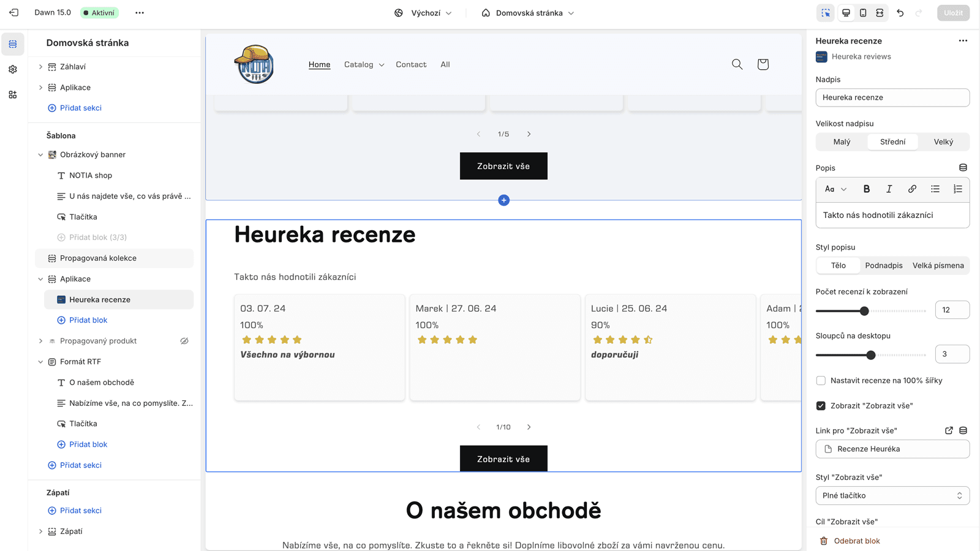Viewport: 980px width, 551px height.
Task: Choose Podnadpis description style
Action: point(883,266)
